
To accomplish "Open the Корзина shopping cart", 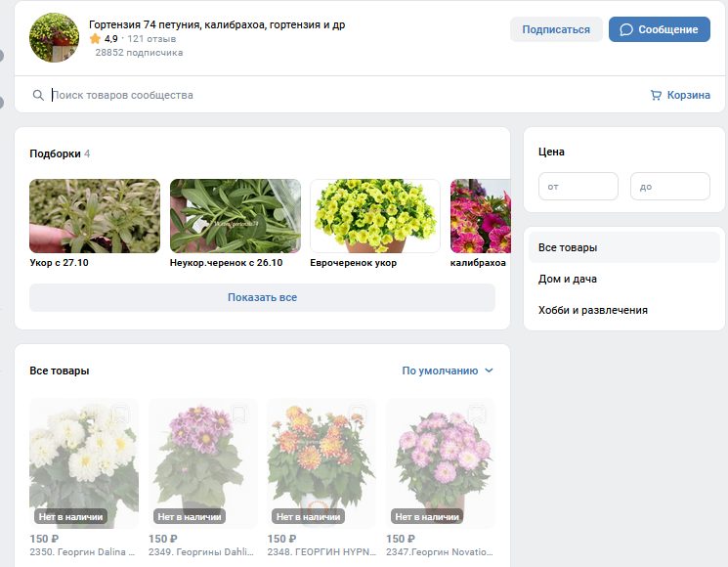I will (x=680, y=95).
